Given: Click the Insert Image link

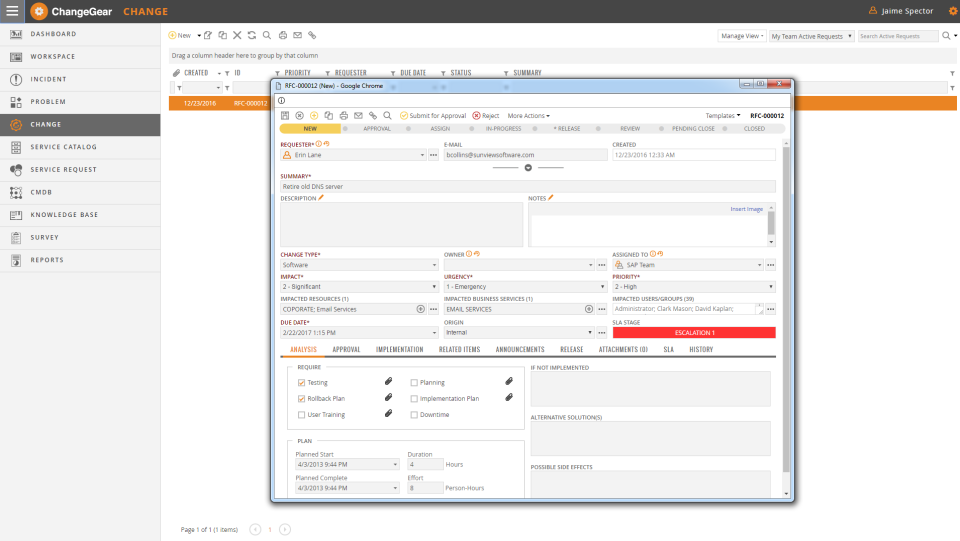Looking at the screenshot, I should [x=746, y=209].
